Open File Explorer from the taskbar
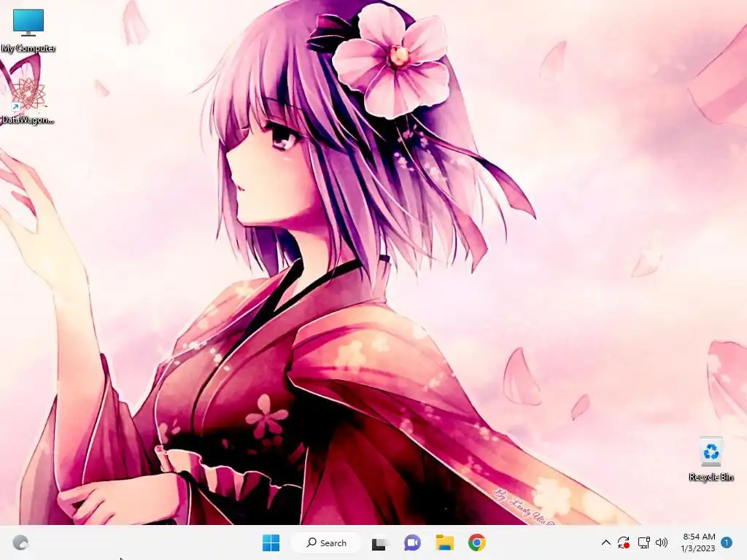Viewport: 747px width, 560px height. pos(444,542)
